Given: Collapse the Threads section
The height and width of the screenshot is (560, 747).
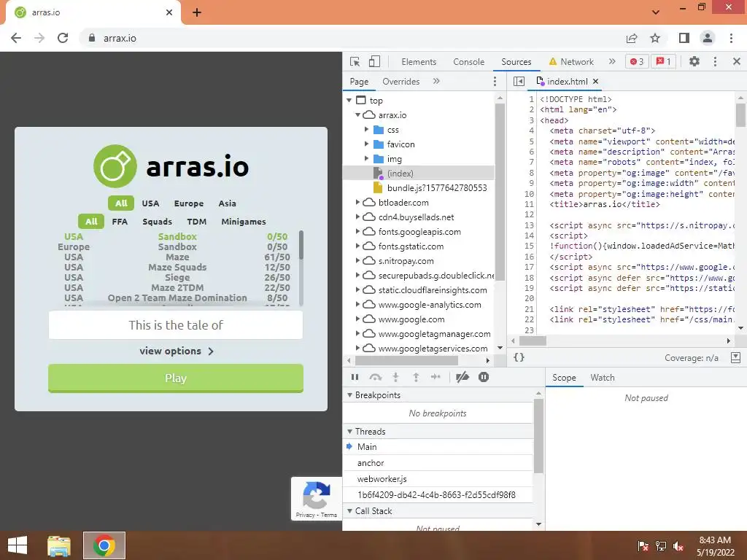Looking at the screenshot, I should click(x=349, y=432).
